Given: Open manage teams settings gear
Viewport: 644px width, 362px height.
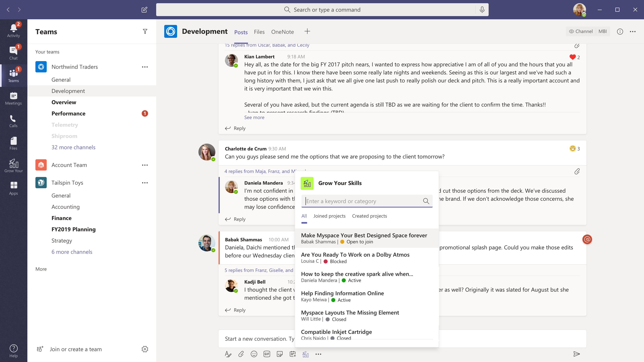Looking at the screenshot, I should pyautogui.click(x=145, y=349).
